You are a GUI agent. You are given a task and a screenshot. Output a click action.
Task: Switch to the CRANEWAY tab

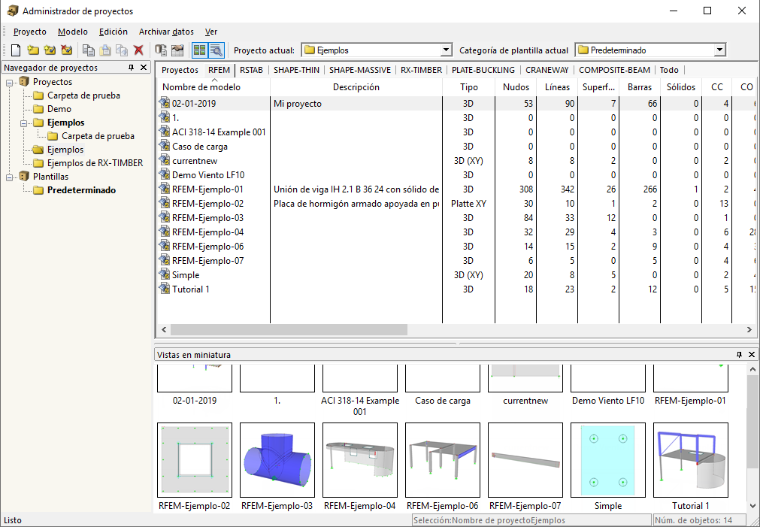(x=547, y=70)
